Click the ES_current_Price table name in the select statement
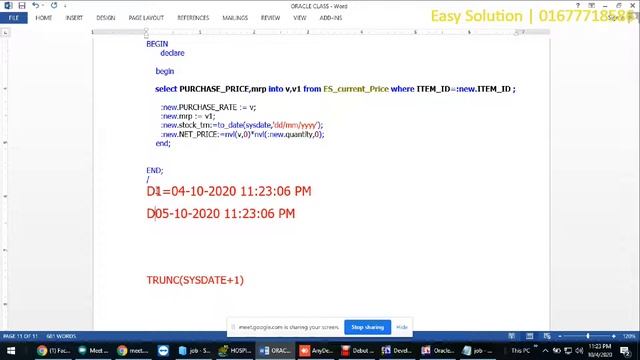The image size is (640, 360). (x=356, y=89)
